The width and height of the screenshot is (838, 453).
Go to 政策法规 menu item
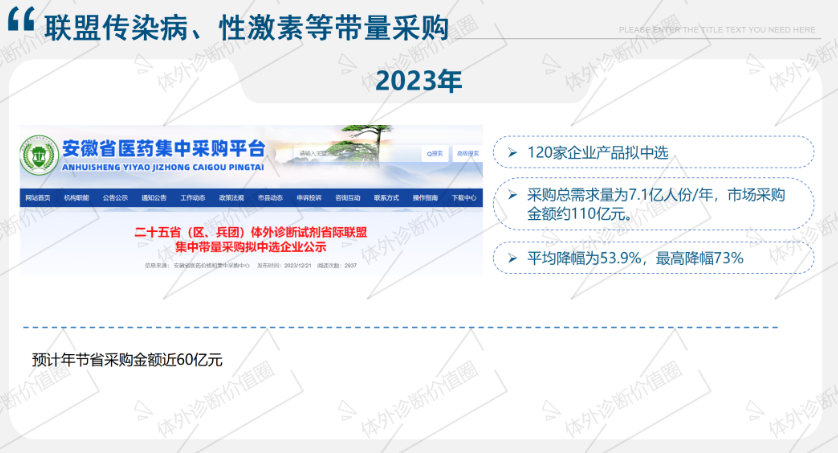pos(232,198)
